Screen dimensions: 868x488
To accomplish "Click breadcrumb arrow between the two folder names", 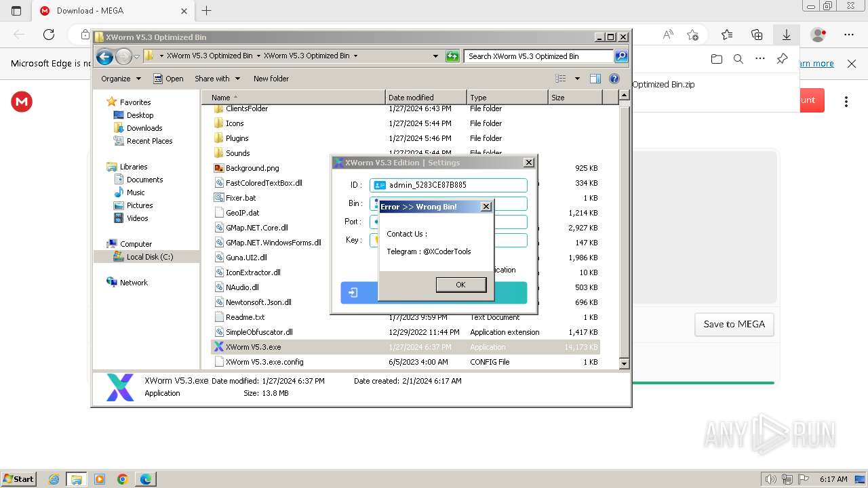I will click(258, 56).
